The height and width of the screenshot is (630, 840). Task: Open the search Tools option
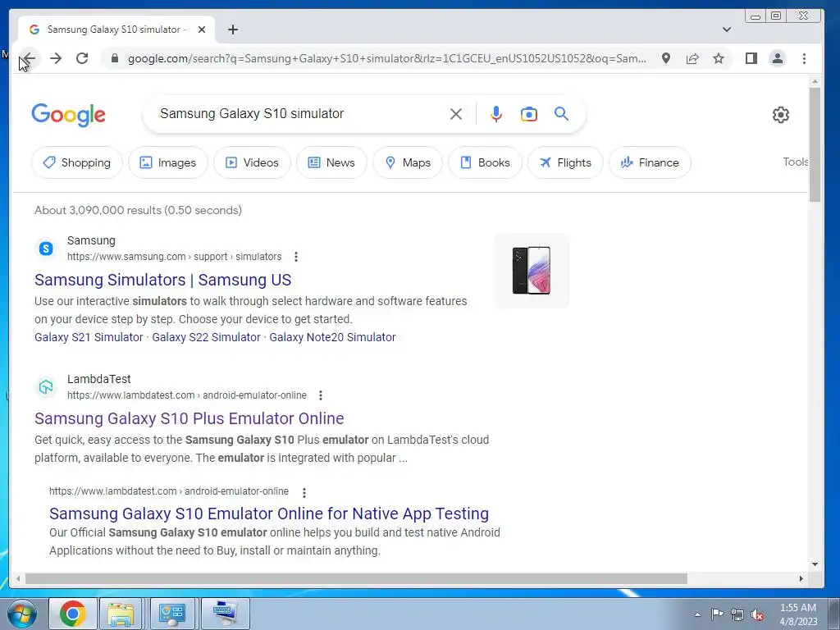796,162
